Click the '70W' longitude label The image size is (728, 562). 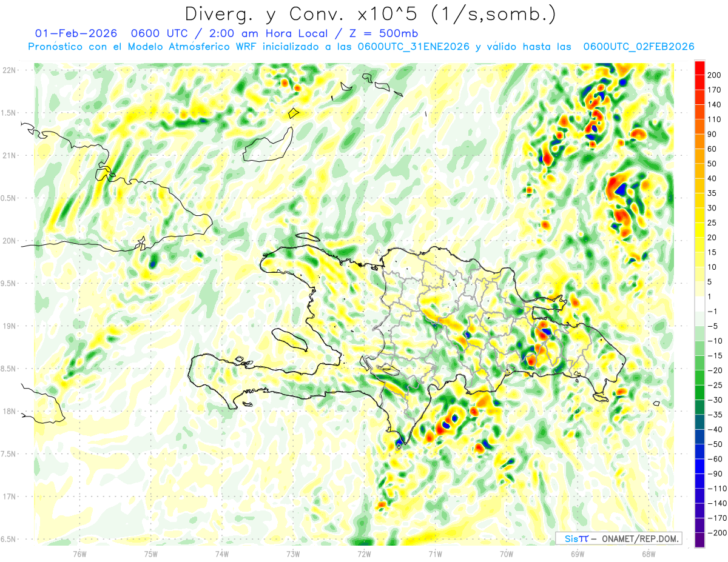pyautogui.click(x=507, y=554)
